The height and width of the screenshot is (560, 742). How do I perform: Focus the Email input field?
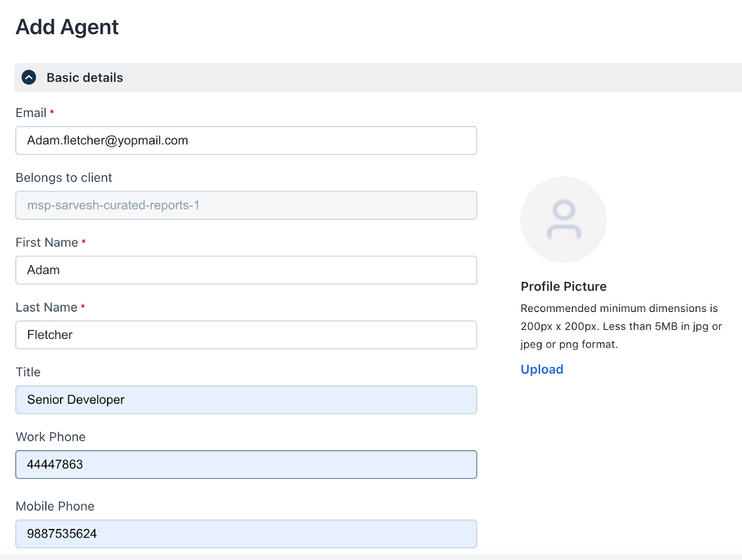pyautogui.click(x=246, y=140)
